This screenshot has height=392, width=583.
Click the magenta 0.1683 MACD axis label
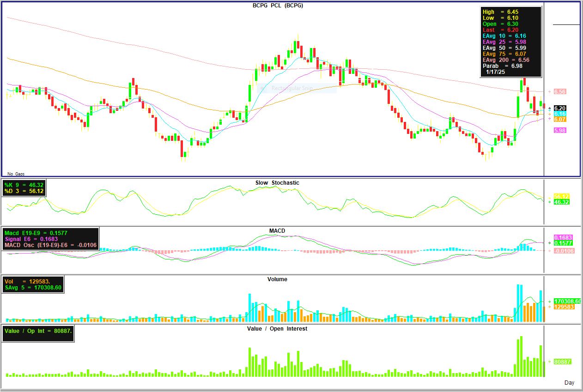pyautogui.click(x=563, y=237)
